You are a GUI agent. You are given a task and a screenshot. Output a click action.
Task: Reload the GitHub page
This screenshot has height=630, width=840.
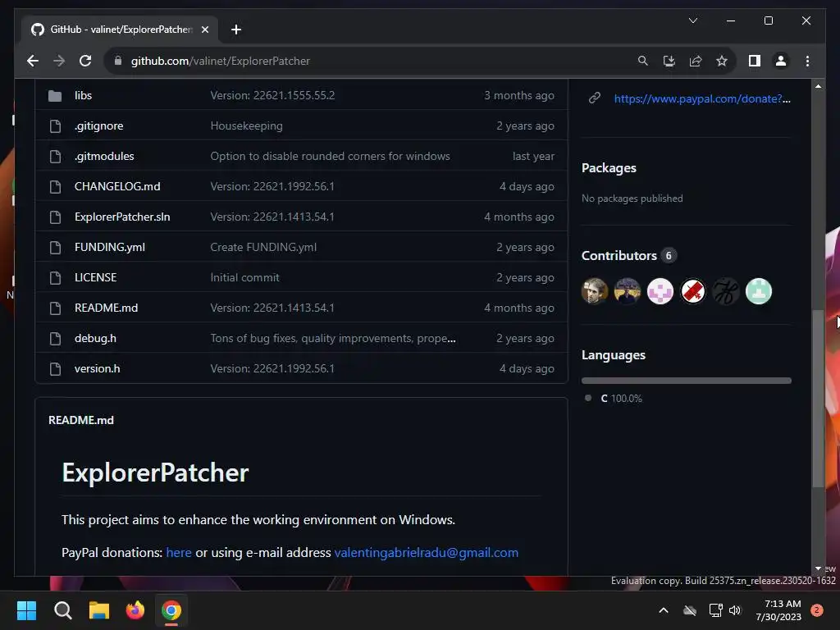85,61
